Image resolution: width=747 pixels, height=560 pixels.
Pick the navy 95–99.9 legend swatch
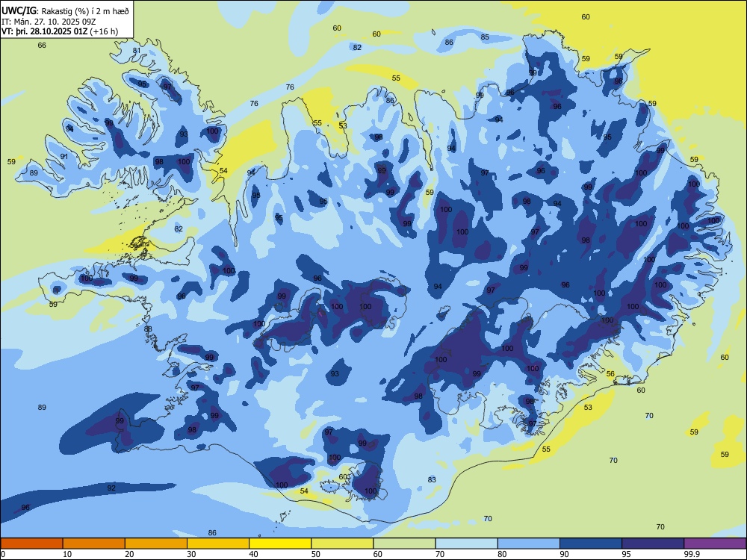(x=653, y=544)
